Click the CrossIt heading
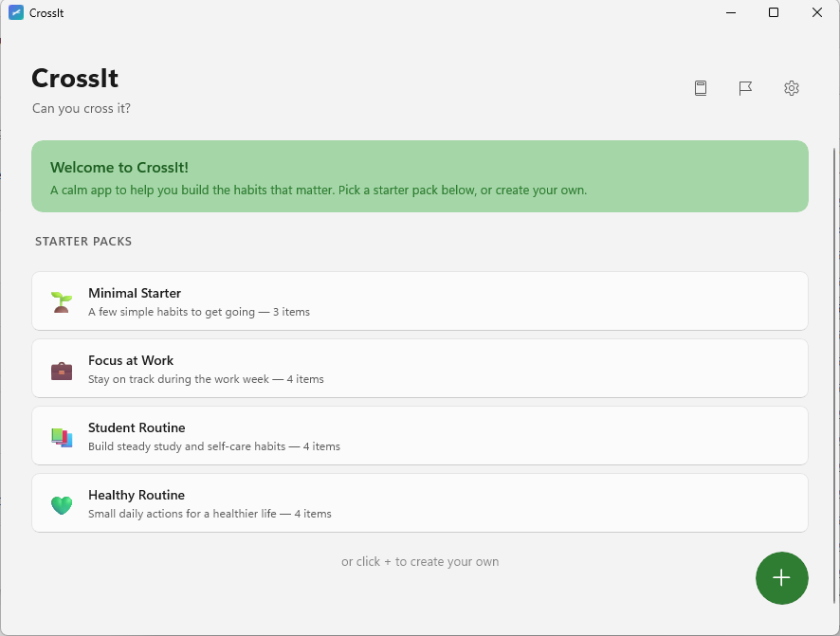The image size is (840, 636). 75,79
